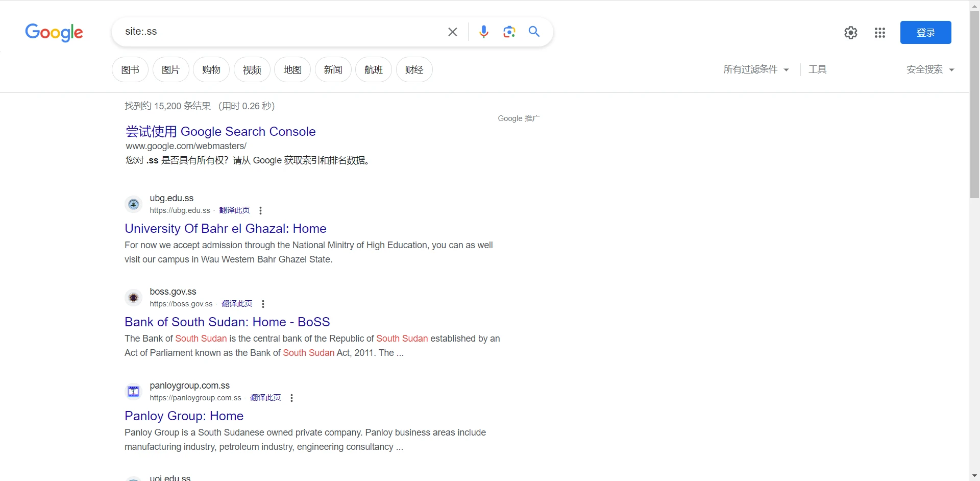Open quick settings gear icon
Viewport: 980px width, 481px height.
tap(850, 33)
